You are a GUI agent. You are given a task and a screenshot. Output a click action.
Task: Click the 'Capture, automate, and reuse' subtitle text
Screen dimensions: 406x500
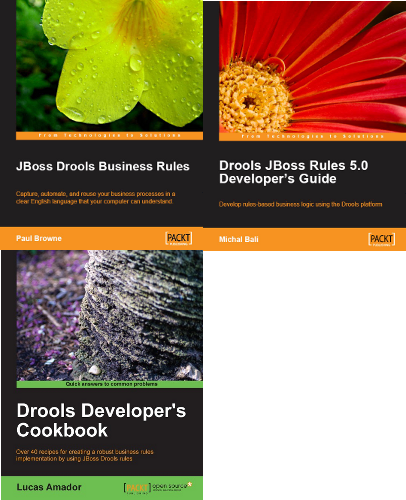[x=95, y=198]
